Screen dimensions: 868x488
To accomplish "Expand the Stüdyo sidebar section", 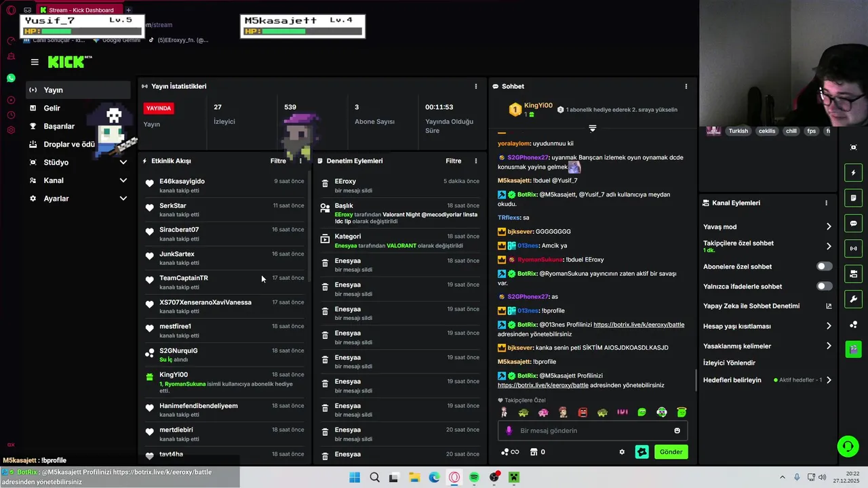I will click(x=123, y=162).
